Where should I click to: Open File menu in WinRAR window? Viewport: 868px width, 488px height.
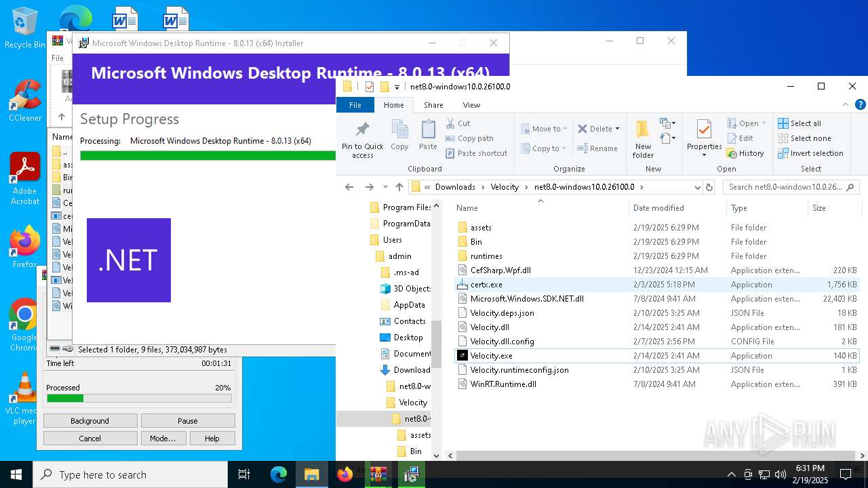58,58
